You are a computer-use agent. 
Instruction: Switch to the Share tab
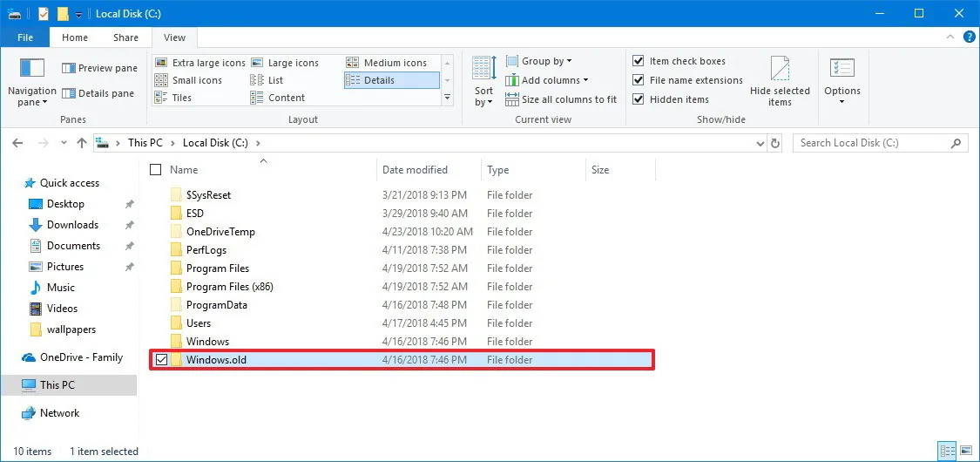point(125,37)
